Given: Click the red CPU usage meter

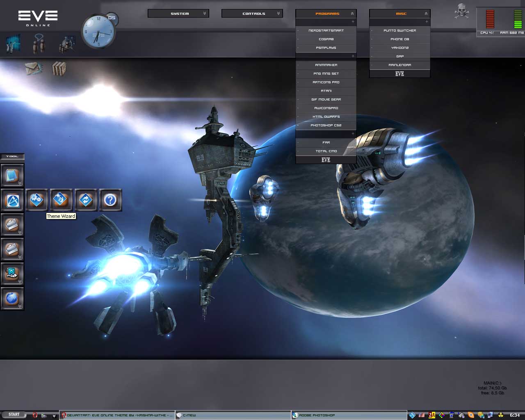Looking at the screenshot, I should (x=490, y=19).
